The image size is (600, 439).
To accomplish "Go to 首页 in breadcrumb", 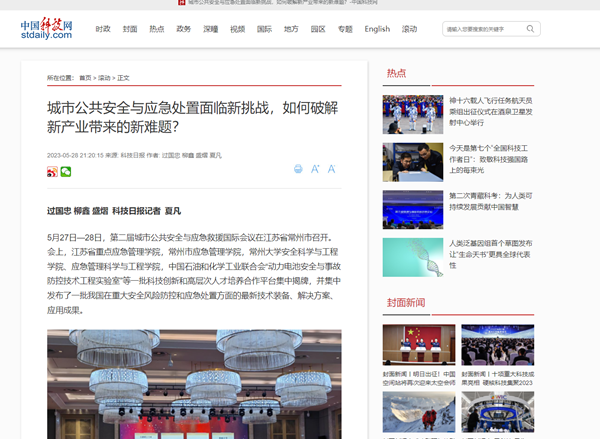I will point(85,77).
